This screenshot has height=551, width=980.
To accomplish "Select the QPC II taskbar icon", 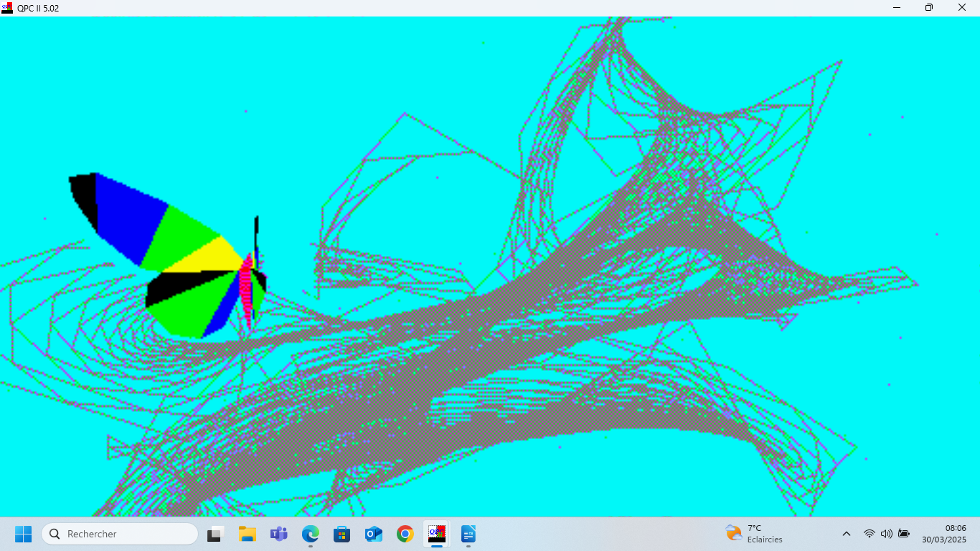I will click(x=437, y=534).
